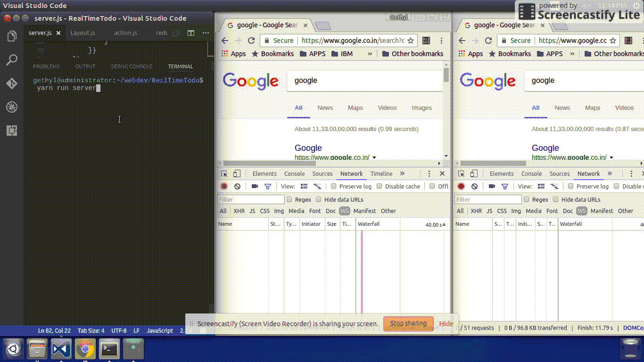Open the result URL dropdown arrow in left Chrome
The height and width of the screenshot is (362, 644).
(x=374, y=157)
